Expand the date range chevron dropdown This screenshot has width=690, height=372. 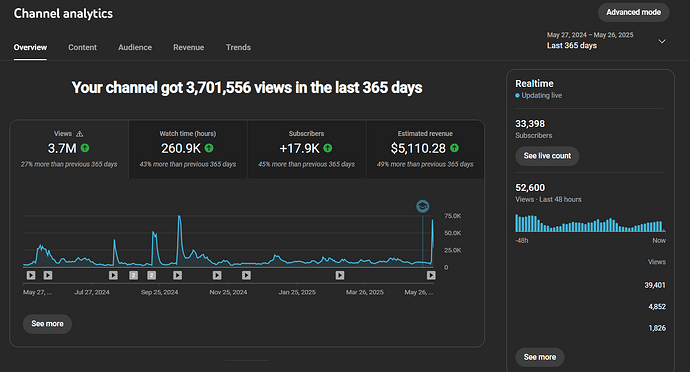tap(662, 41)
